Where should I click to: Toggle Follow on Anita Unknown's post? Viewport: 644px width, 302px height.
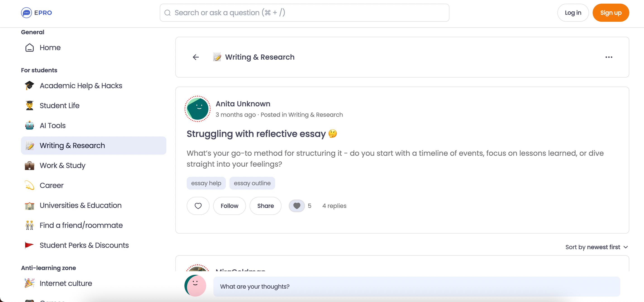tap(229, 206)
